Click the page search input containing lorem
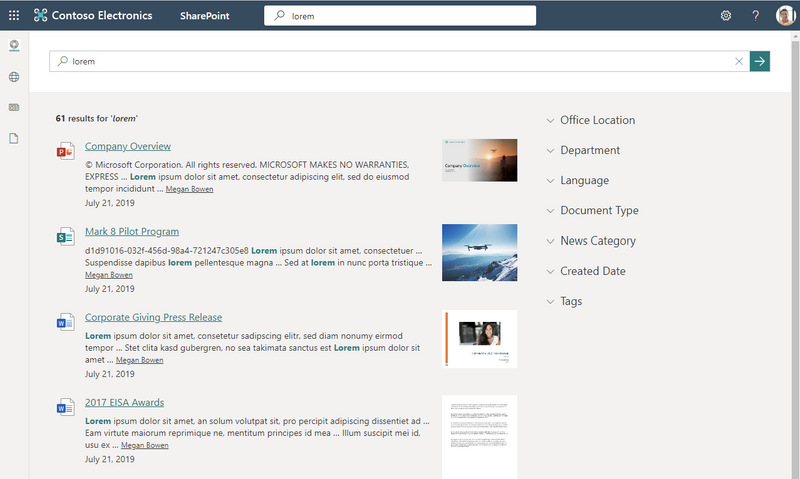 pyautogui.click(x=400, y=61)
